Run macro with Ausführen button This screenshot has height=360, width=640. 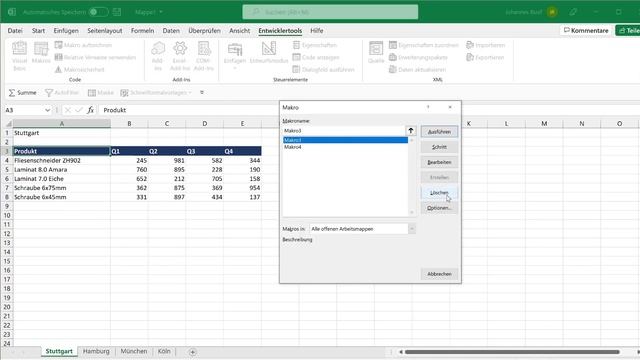click(439, 132)
